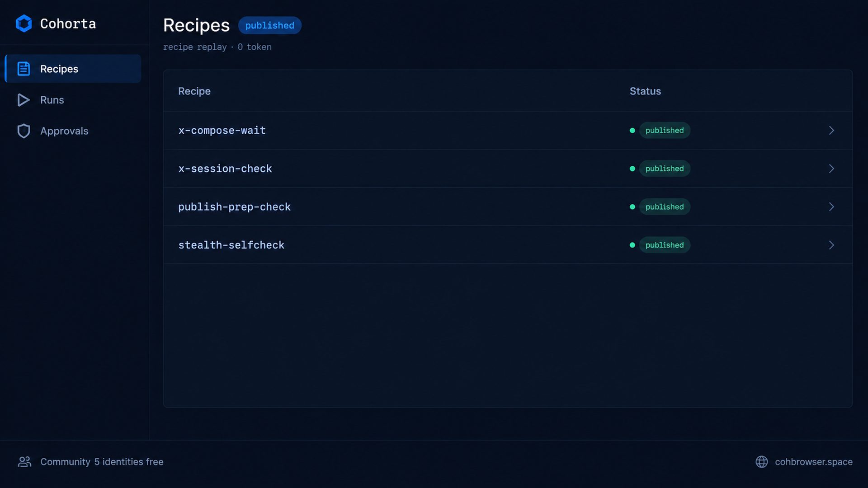
Task: Click the published pill for x-session-check
Action: pos(665,169)
